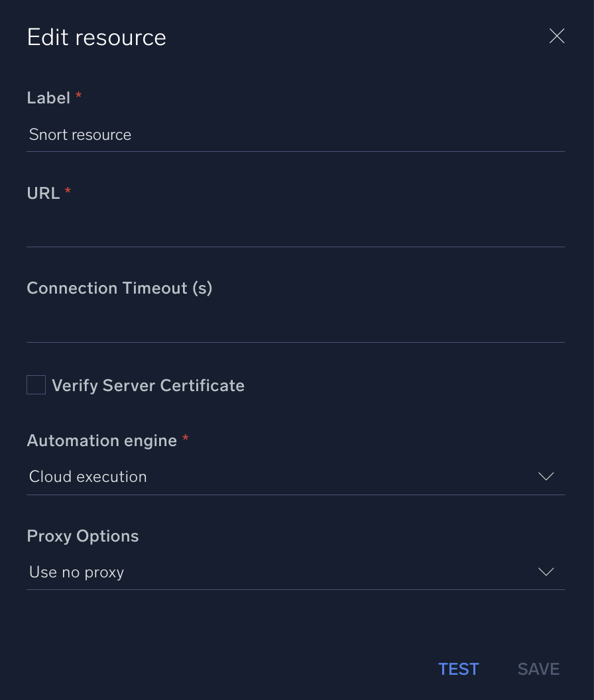594x700 pixels.
Task: Close the Edit resource dialog
Action: pyautogui.click(x=557, y=36)
